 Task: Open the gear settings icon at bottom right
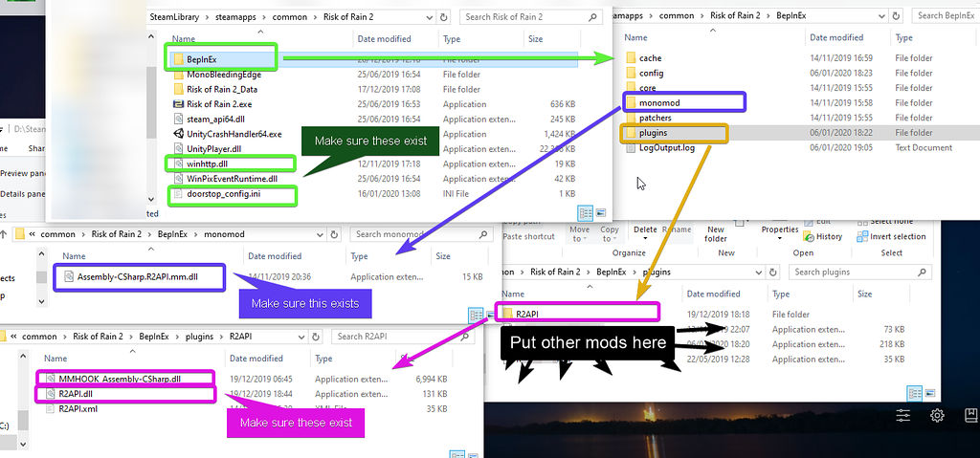[936, 415]
